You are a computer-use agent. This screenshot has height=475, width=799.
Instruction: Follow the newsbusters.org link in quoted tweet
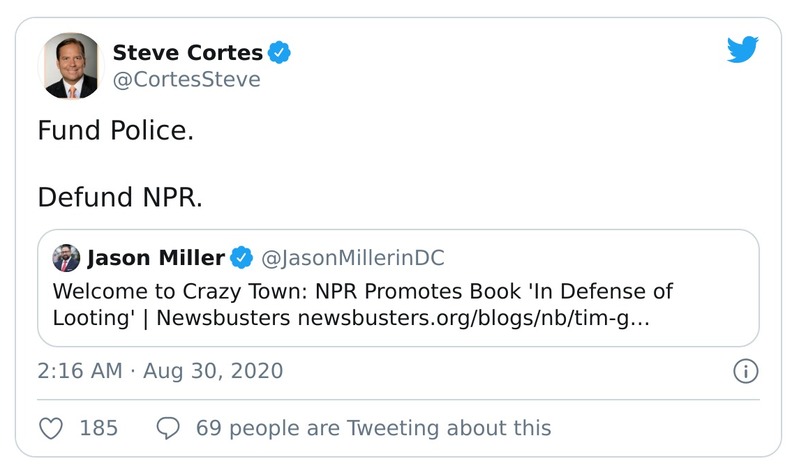tap(475, 319)
